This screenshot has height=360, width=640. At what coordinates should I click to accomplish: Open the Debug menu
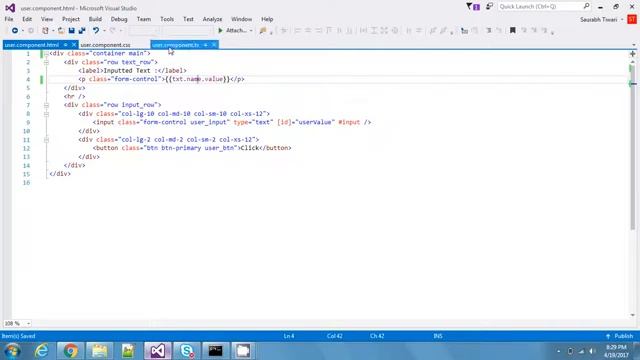tap(119, 19)
